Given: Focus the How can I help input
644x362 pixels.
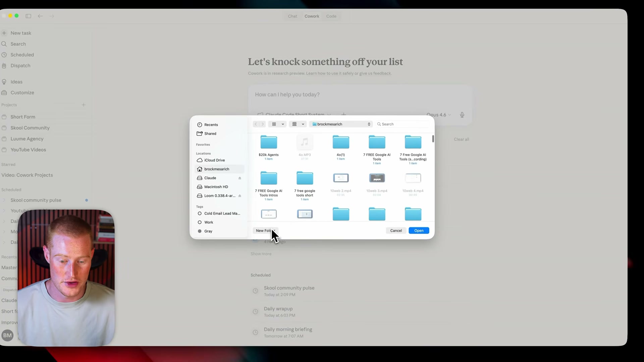Looking at the screenshot, I should coord(360,95).
